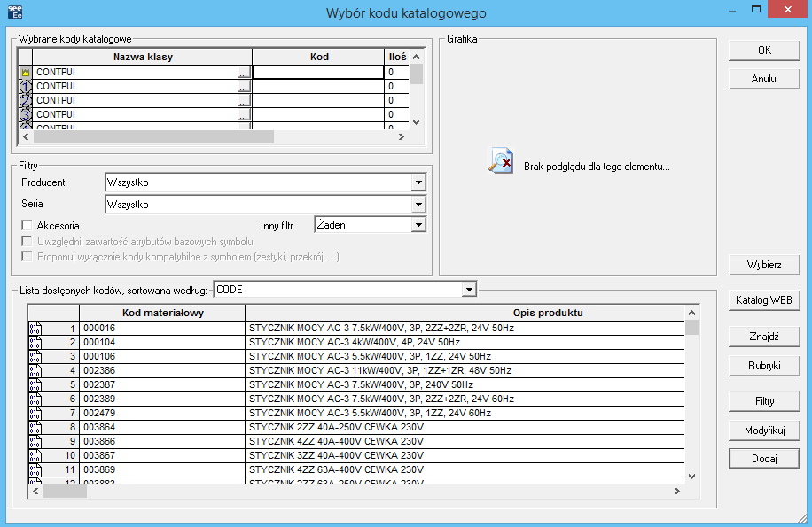Image resolution: width=812 pixels, height=527 pixels.
Task: Click up arrow of available codes scrollbar
Action: pos(691,313)
